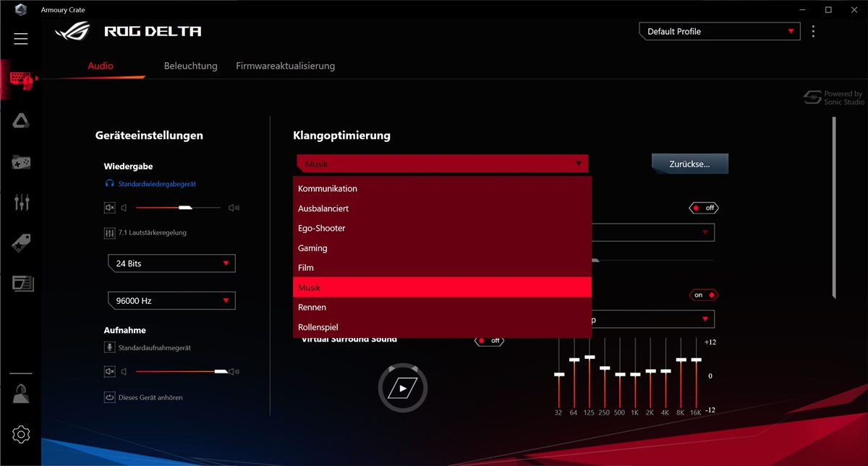
Task: Open the News sidebar icon
Action: (x=22, y=283)
